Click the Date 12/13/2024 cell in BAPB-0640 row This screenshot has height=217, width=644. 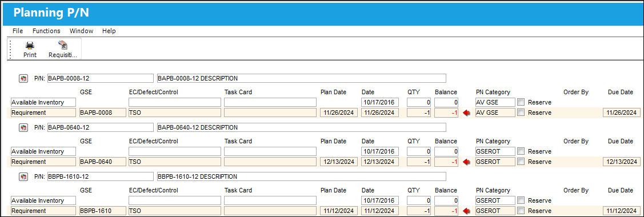[380, 162]
